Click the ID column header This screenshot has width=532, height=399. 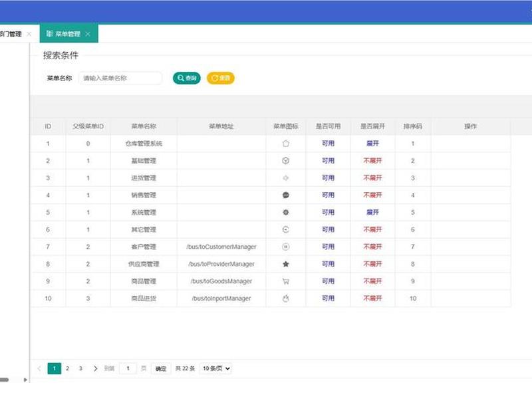pos(48,126)
